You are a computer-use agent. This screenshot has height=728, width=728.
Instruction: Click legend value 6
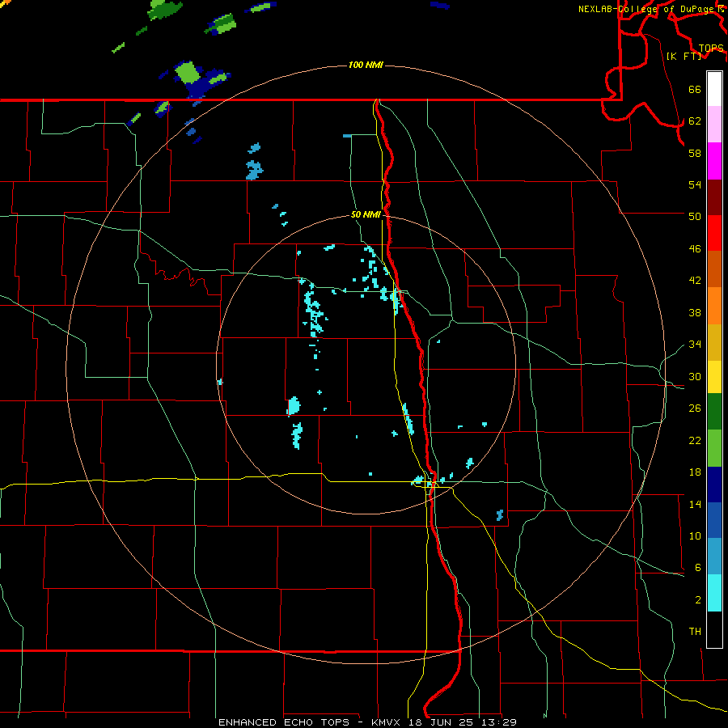pyautogui.click(x=697, y=568)
